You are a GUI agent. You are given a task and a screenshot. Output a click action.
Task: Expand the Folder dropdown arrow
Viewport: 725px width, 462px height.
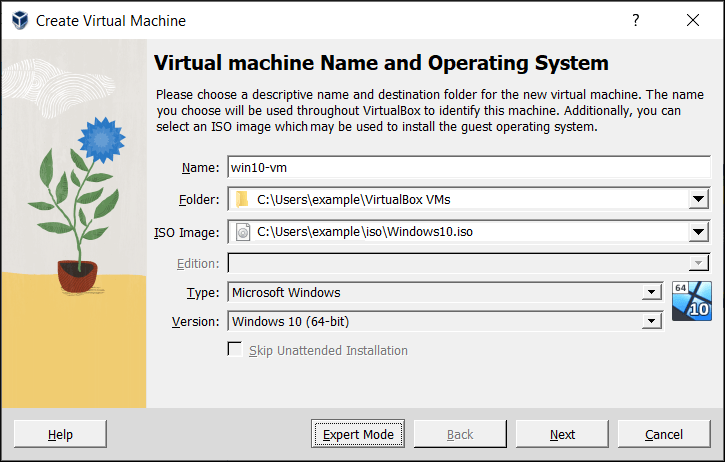698,199
